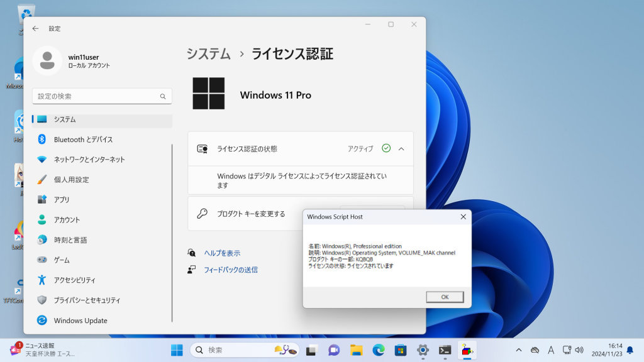Minimize the Settings window
Viewport: 644px width, 362px height.
[x=368, y=25]
